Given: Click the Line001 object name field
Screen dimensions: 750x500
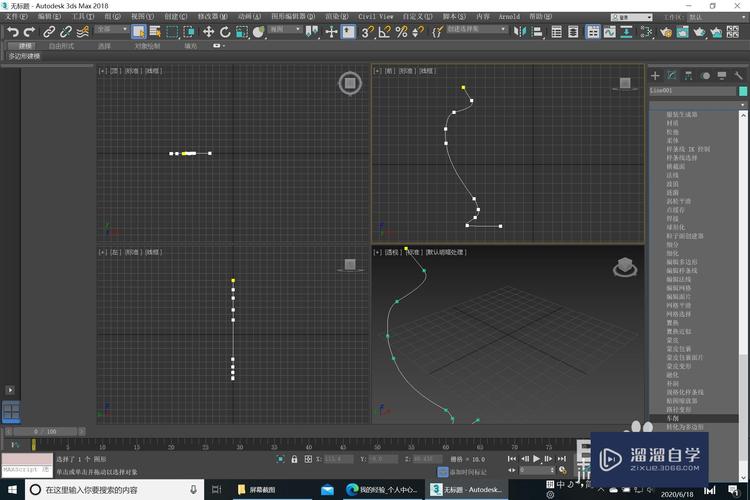Looking at the screenshot, I should point(692,91).
